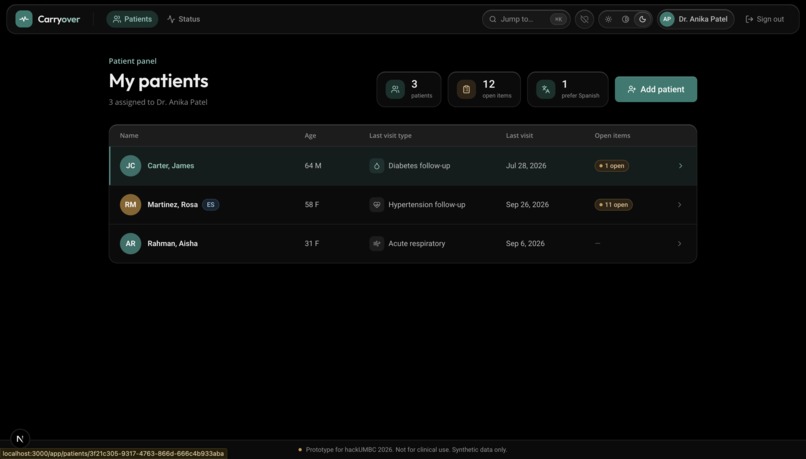806x459 pixels.
Task: Open patient Martinez, Rosa
Action: [172, 205]
